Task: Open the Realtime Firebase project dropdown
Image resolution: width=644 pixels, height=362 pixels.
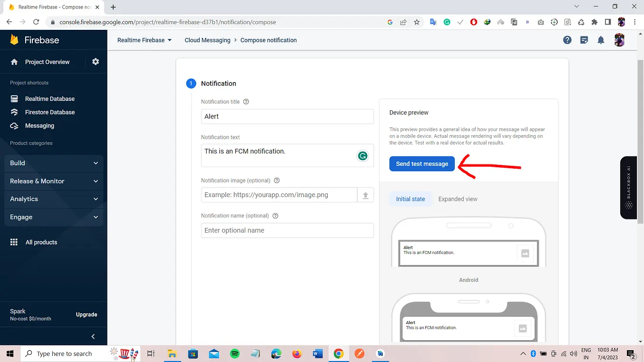Action: (x=144, y=40)
